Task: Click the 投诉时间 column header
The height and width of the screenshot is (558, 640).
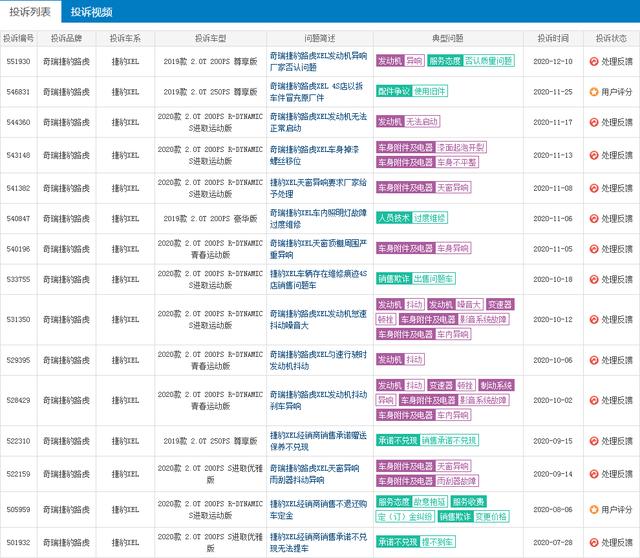Action: click(x=553, y=39)
